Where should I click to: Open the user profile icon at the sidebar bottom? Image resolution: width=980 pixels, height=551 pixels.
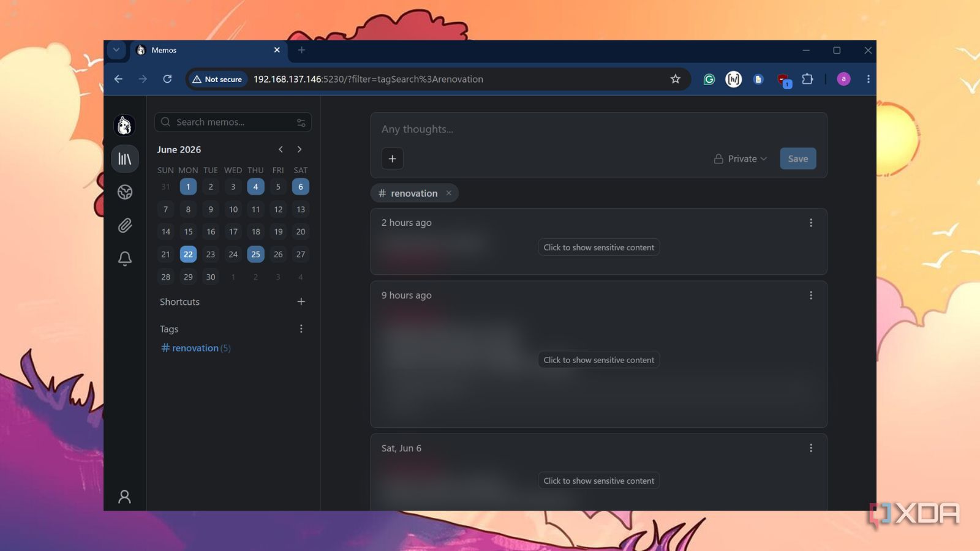click(x=124, y=497)
